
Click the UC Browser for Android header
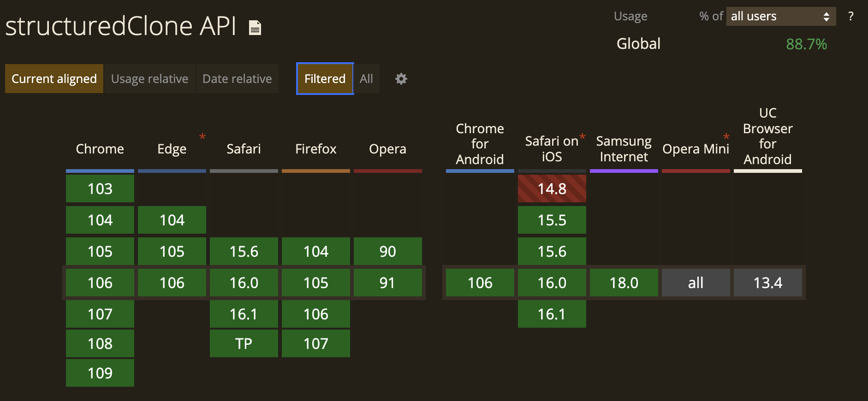768,136
